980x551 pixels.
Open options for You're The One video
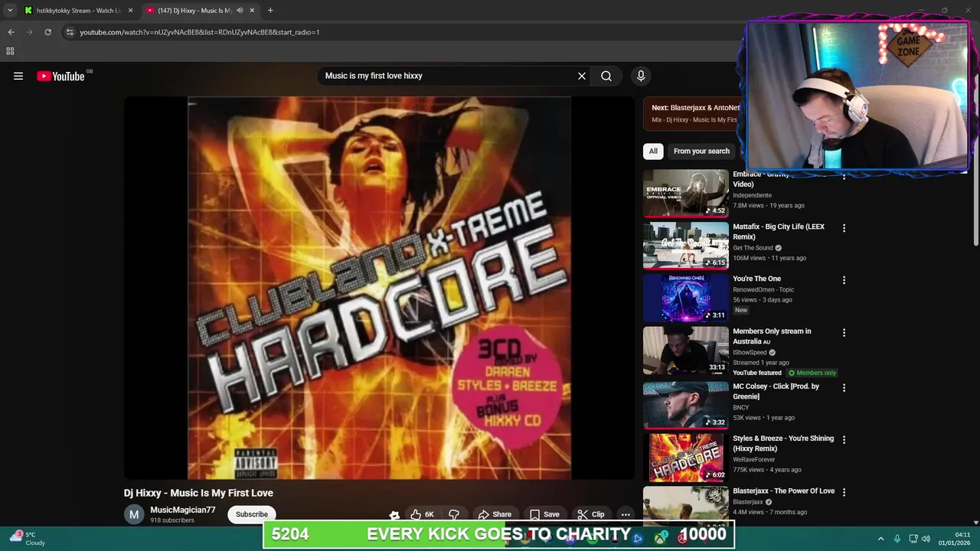click(x=844, y=280)
